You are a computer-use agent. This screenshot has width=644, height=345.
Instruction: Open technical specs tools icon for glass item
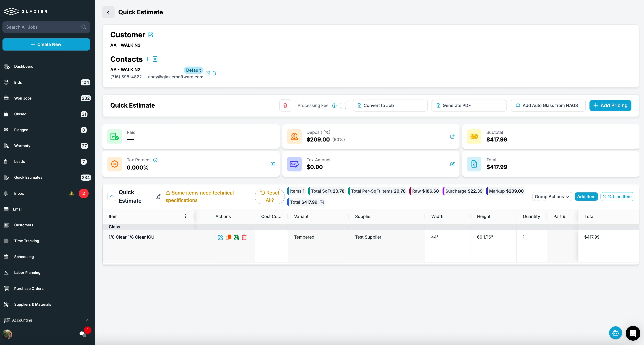pos(236,237)
